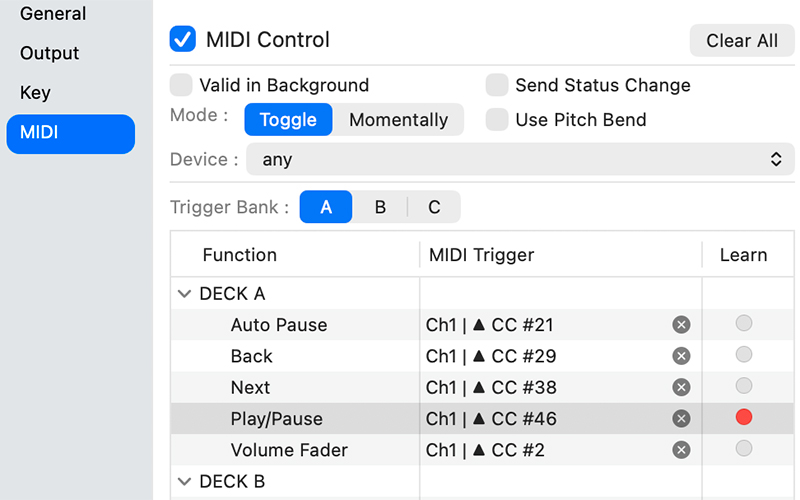Start MIDI learn for Volume Fader
Viewport: 800px width, 500px height.
[744, 449]
